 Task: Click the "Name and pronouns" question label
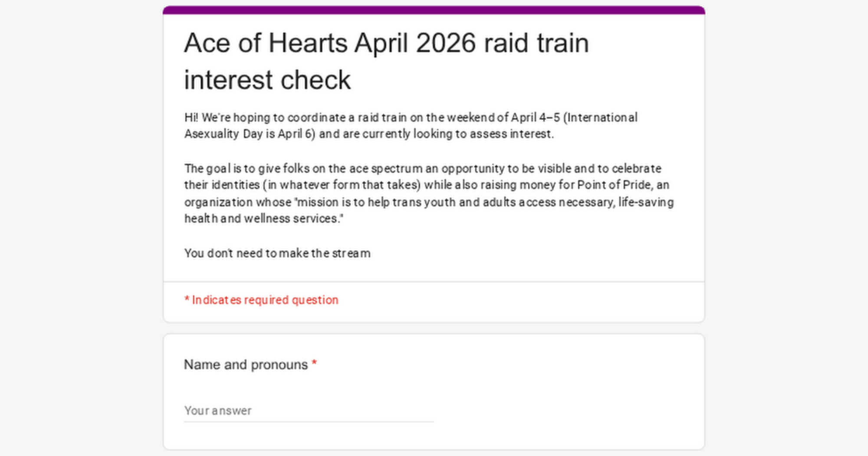pos(246,364)
